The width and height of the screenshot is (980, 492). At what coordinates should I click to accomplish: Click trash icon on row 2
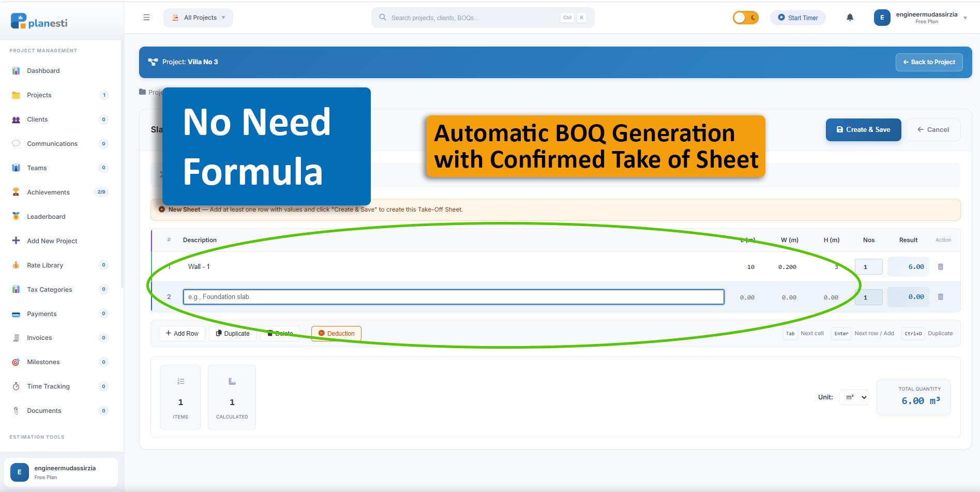coord(940,297)
